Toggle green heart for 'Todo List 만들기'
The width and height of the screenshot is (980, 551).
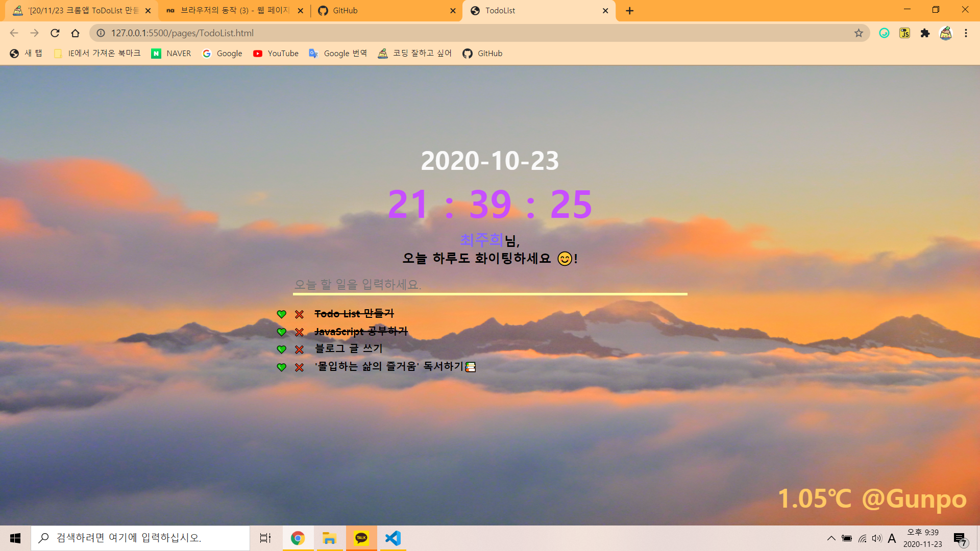281,314
